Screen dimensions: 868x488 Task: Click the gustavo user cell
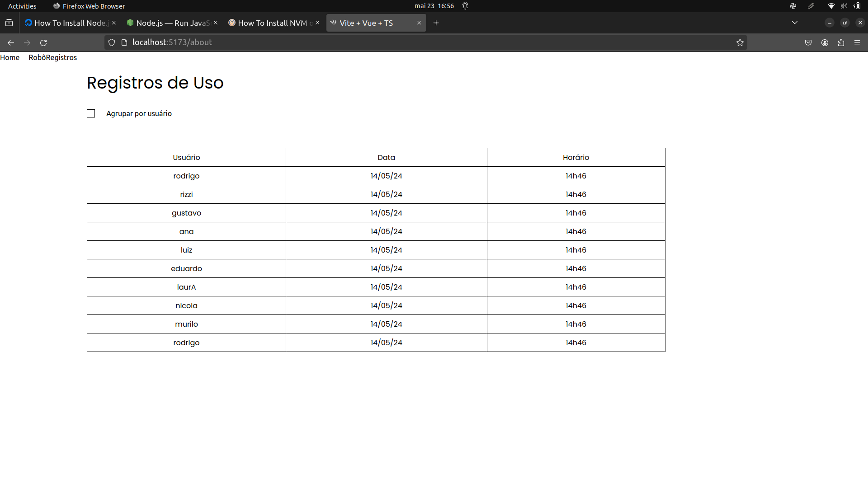point(186,213)
